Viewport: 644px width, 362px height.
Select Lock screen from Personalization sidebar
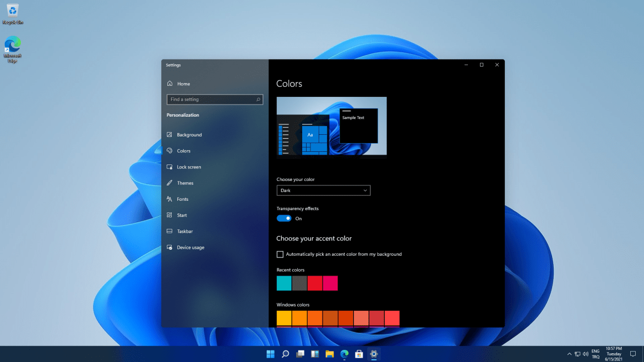tap(190, 167)
